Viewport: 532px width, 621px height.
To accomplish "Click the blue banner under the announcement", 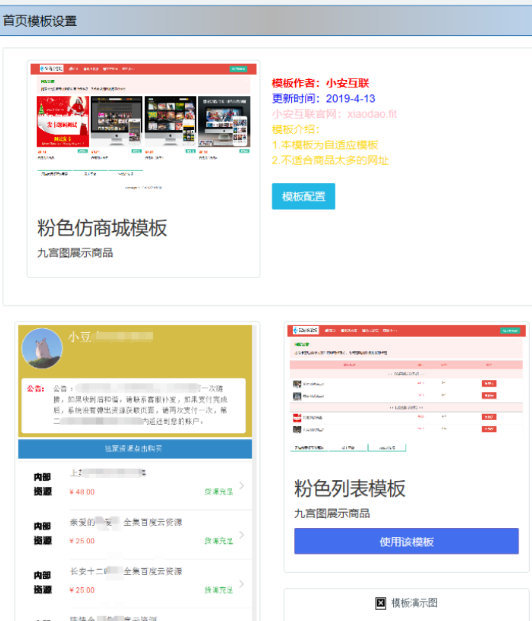I will pos(135,449).
